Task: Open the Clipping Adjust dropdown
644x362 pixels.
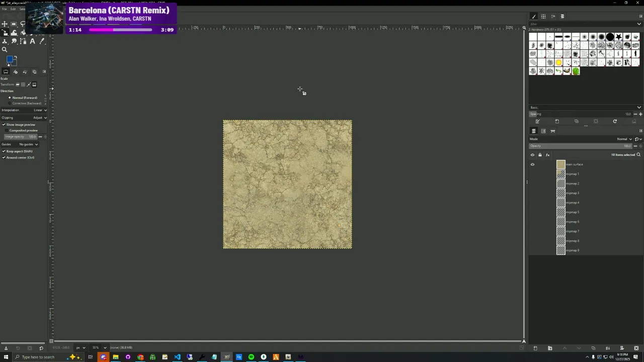Action: (24, 118)
